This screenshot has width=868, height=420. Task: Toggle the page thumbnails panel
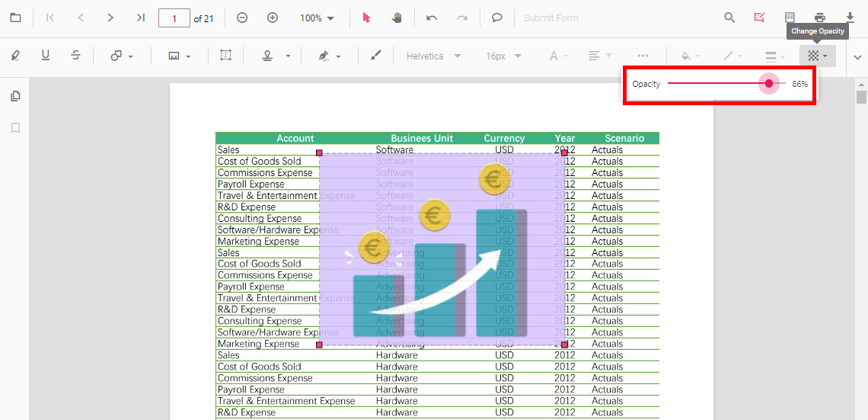[x=15, y=96]
